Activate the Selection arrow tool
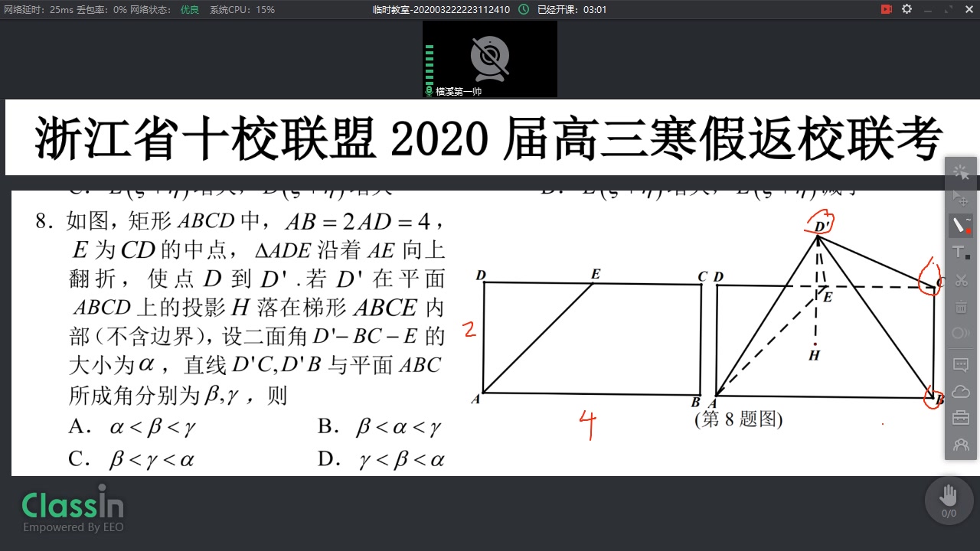Viewport: 980px width, 551px height. [959, 197]
